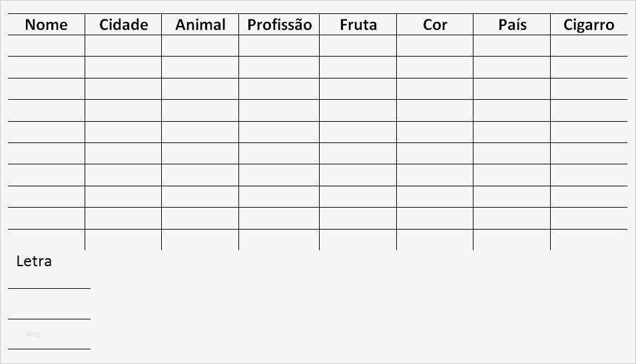Click first empty cell under Animal
Screen dimensions: 636x364
(200, 46)
